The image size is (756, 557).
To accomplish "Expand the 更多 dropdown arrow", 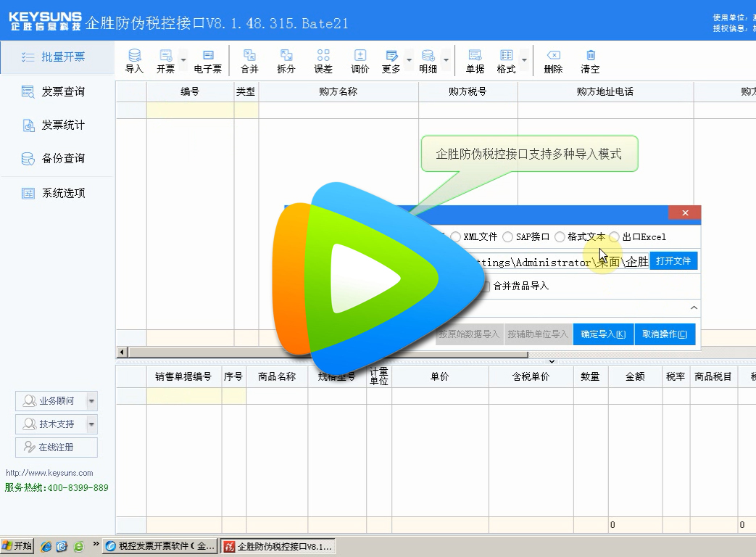I will click(409, 60).
